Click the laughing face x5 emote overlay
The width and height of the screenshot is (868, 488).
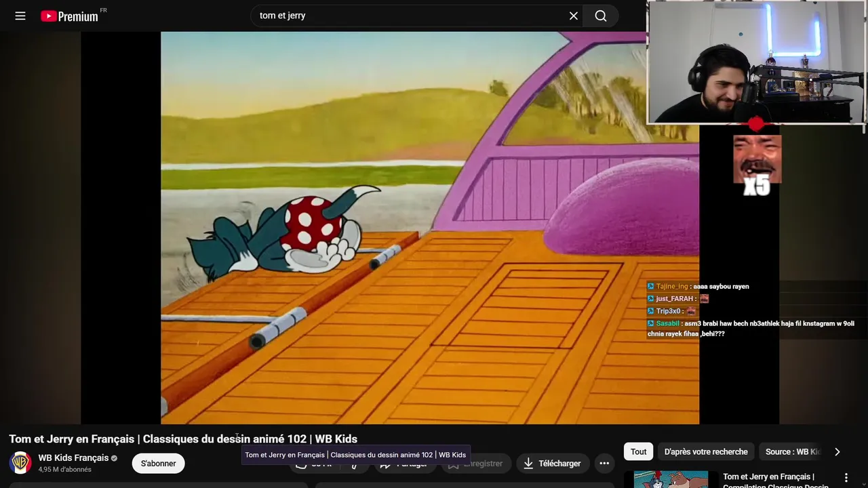click(x=757, y=165)
